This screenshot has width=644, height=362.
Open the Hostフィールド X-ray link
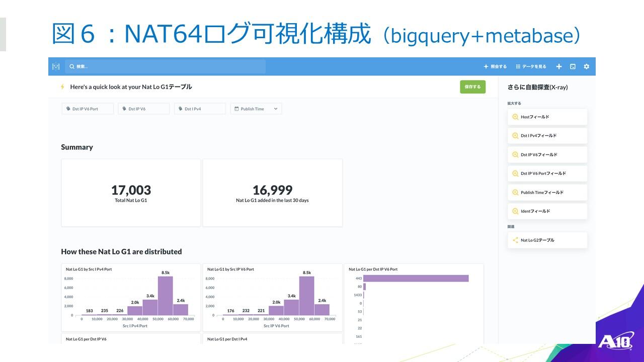pyautogui.click(x=547, y=117)
